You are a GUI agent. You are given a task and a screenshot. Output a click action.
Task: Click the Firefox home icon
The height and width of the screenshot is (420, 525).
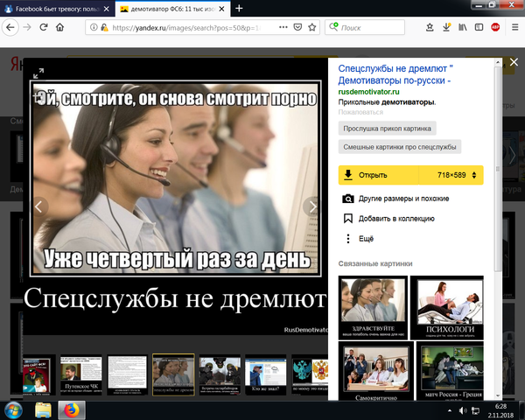click(59, 27)
